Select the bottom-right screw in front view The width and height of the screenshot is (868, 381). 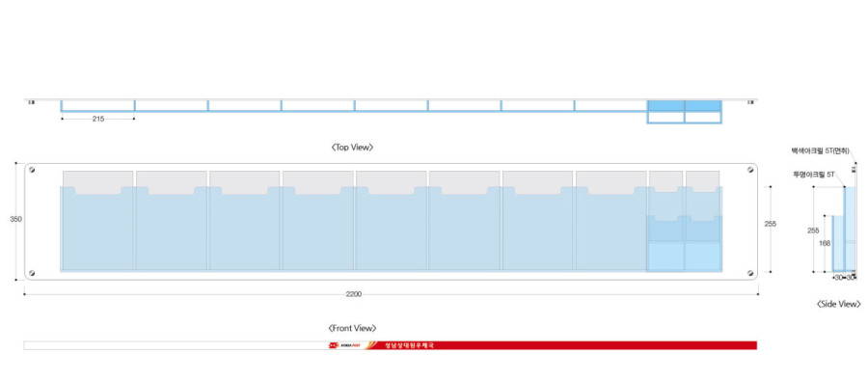pyautogui.click(x=750, y=272)
